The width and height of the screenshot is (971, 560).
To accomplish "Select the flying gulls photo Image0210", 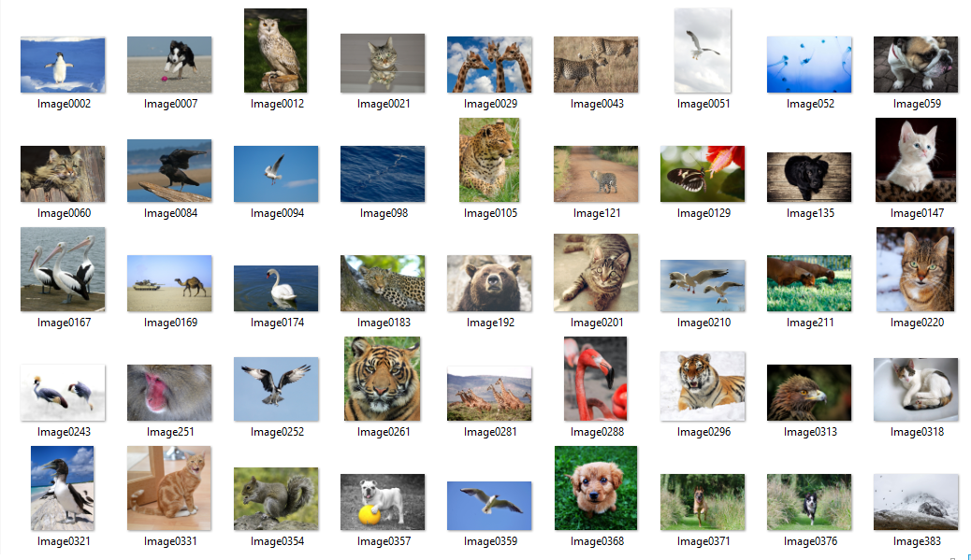I will pos(703,286).
